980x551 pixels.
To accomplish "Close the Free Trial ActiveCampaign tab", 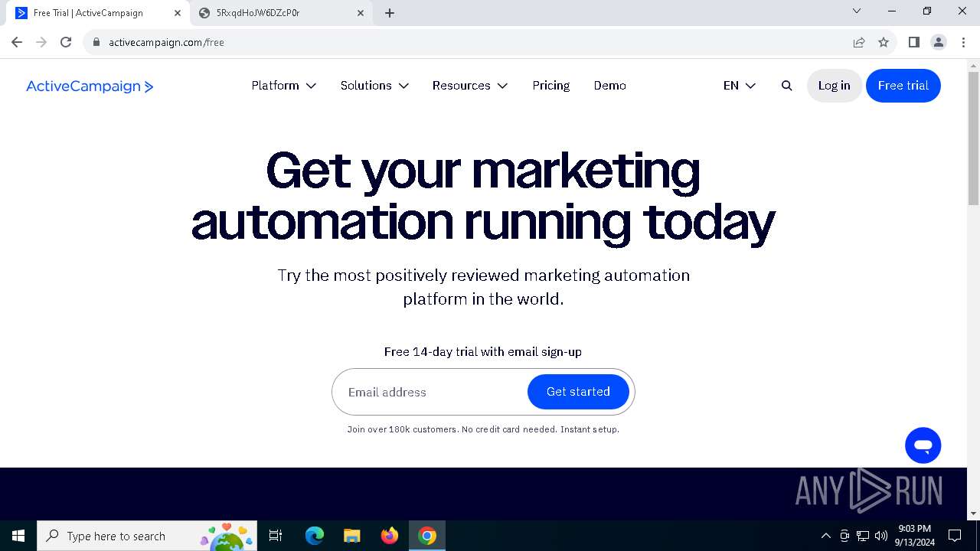I will coord(178,13).
